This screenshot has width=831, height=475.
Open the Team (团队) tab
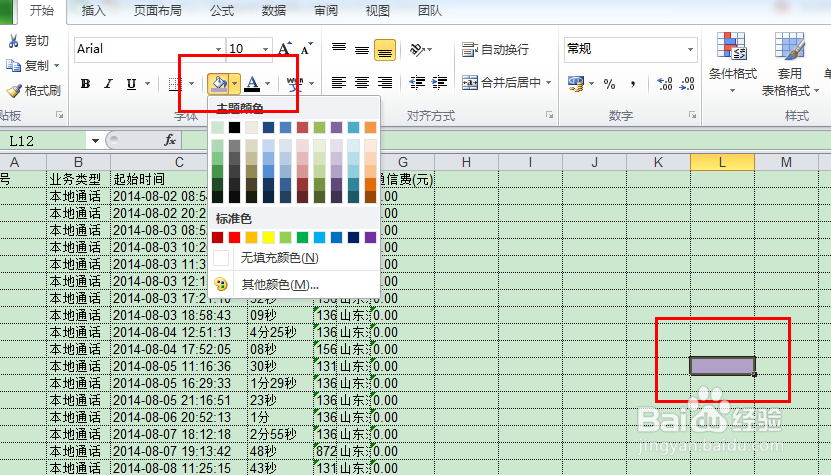point(430,11)
